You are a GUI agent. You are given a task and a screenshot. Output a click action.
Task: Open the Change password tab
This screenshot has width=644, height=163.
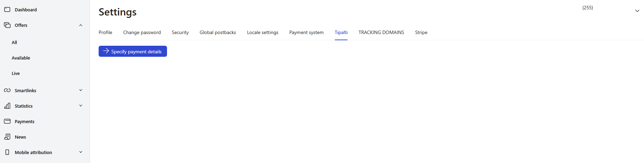[x=142, y=32]
